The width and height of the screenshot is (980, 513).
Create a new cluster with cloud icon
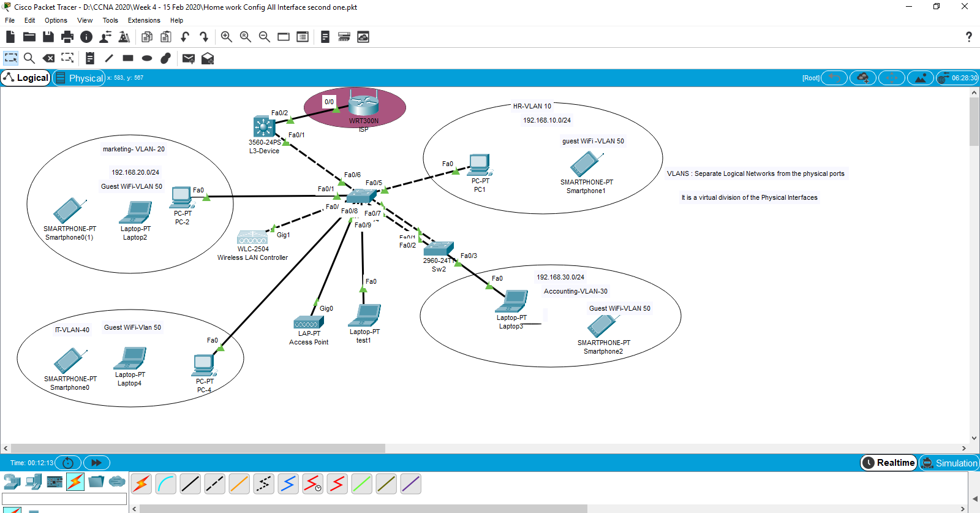863,78
